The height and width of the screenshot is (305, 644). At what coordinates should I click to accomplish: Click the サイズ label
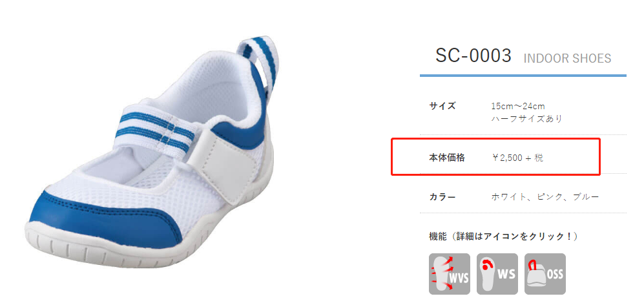pyautogui.click(x=442, y=105)
